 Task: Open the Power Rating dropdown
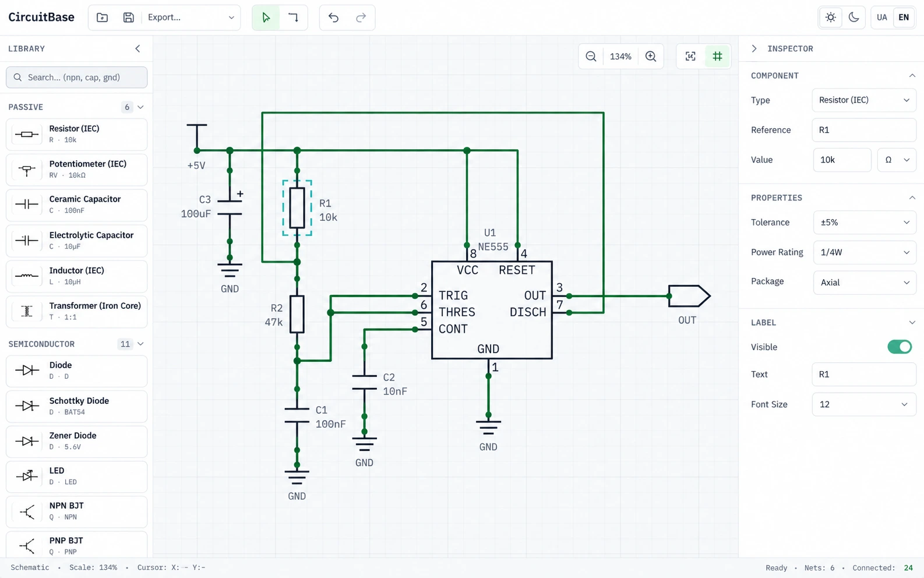[x=865, y=252]
